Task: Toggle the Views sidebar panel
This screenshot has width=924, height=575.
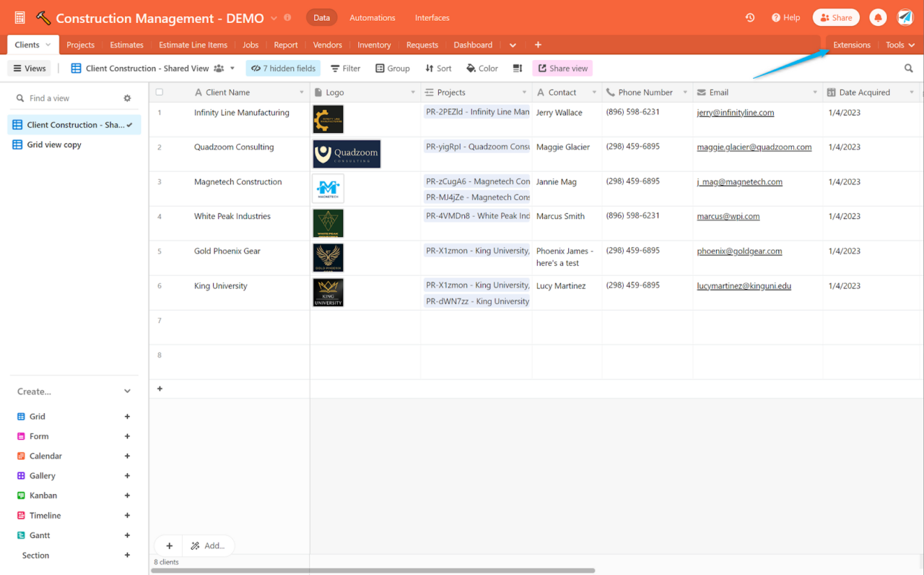Action: tap(29, 68)
